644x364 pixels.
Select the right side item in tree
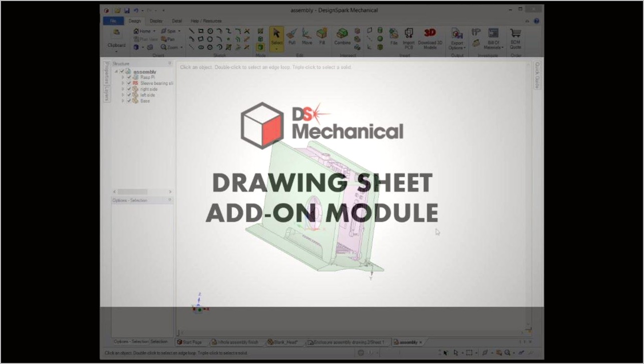click(149, 89)
